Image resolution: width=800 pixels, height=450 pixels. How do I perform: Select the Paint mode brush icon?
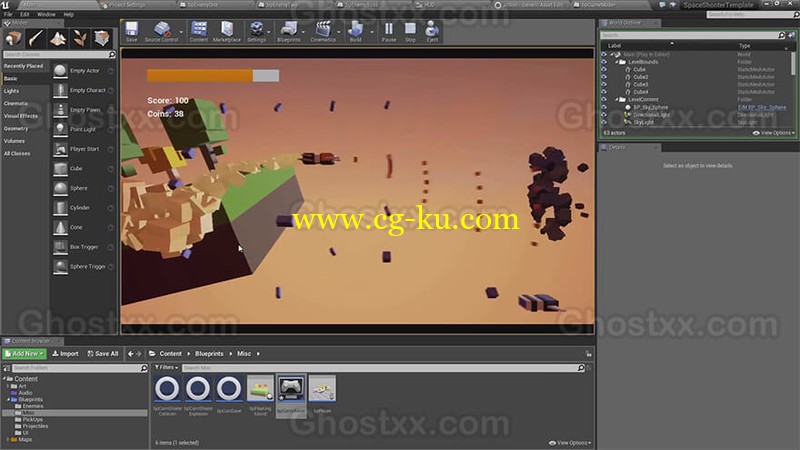click(x=35, y=38)
